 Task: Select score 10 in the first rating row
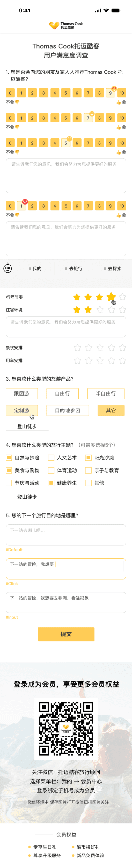(x=121, y=93)
